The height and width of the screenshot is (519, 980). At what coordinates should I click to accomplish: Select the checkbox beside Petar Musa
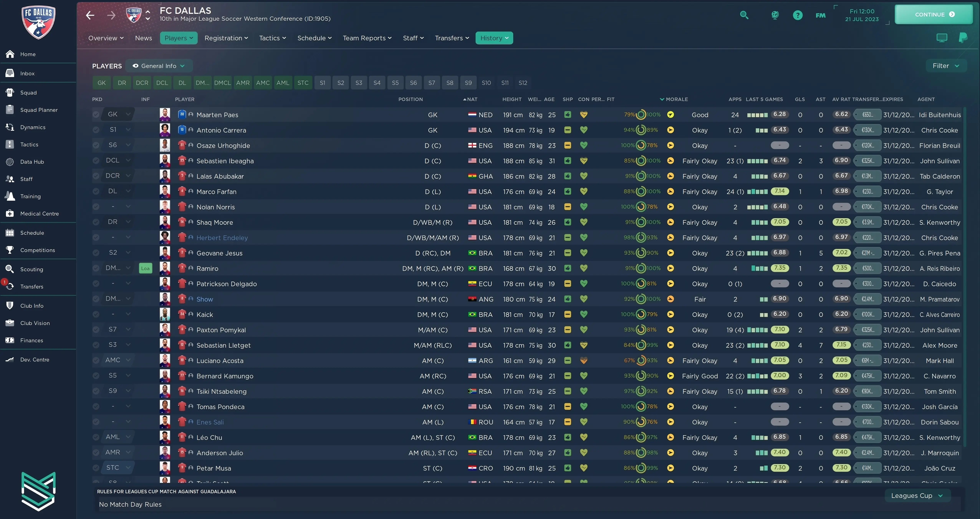[x=96, y=468]
